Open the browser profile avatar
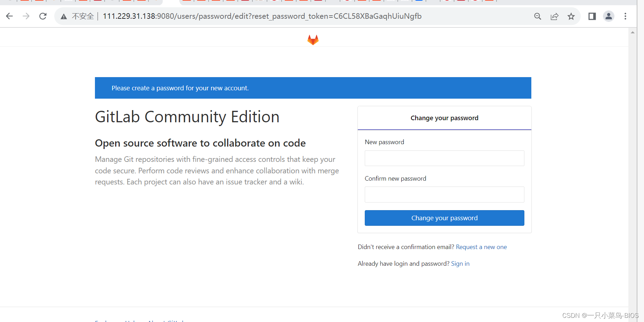Viewport: 644px width, 322px height. pos(609,16)
